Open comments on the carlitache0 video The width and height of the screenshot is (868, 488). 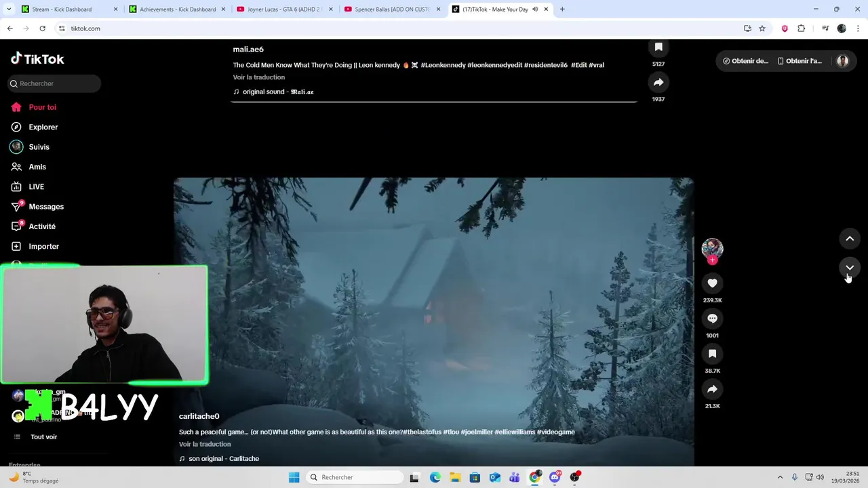[x=712, y=319]
